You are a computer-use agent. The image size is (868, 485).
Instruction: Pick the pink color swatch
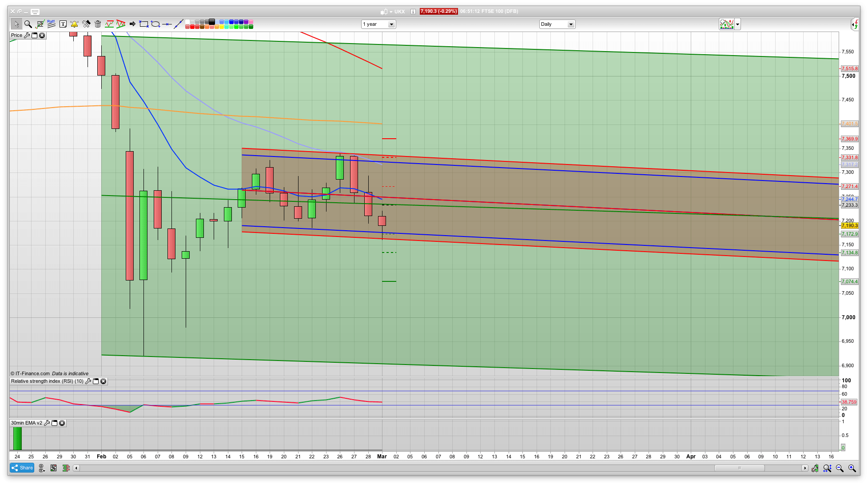click(x=251, y=22)
